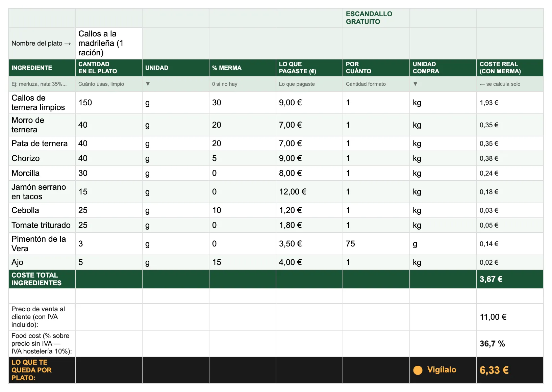Screen dimensions: 552x392
Task: Select quantity 150 for Callos de ternera
Action: pos(108,103)
